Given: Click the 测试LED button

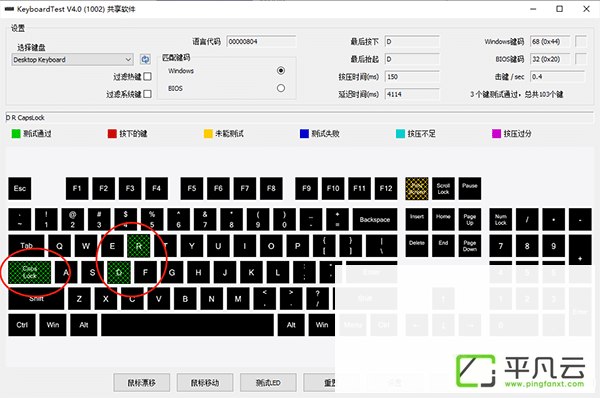Looking at the screenshot, I should point(268,383).
